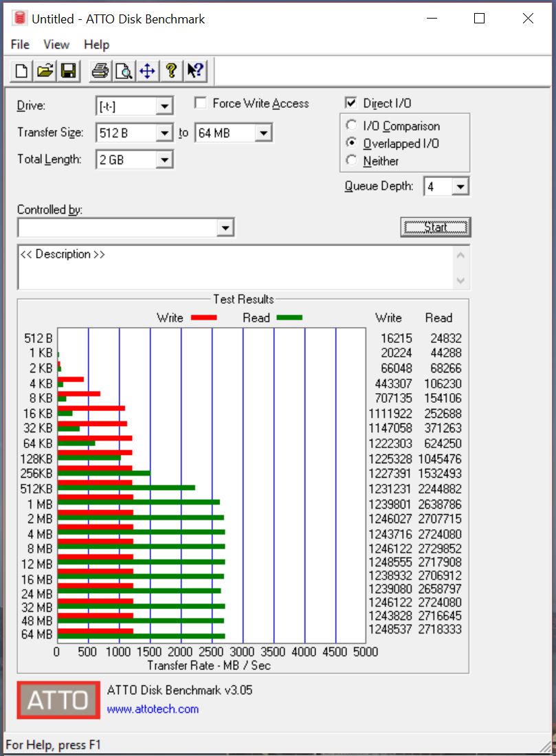This screenshot has width=556, height=756.
Task: Open a saved benchmark with the folder icon
Action: (x=45, y=71)
